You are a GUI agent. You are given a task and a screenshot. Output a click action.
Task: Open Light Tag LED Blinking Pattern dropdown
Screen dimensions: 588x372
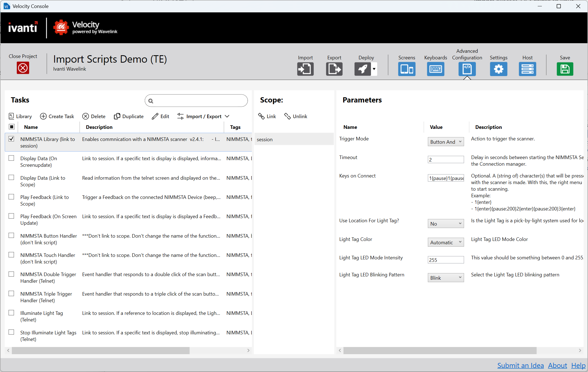[x=446, y=278]
